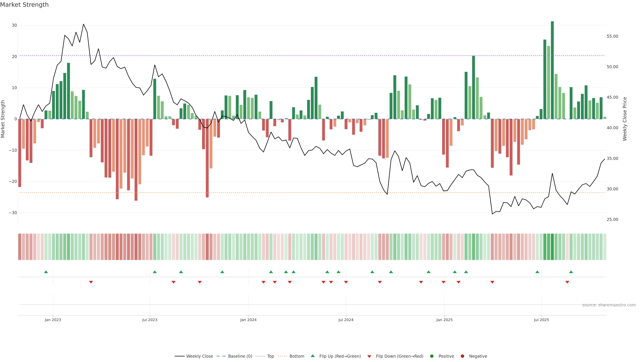Click first green flip-up triangle before Jan 2023

click(46, 272)
